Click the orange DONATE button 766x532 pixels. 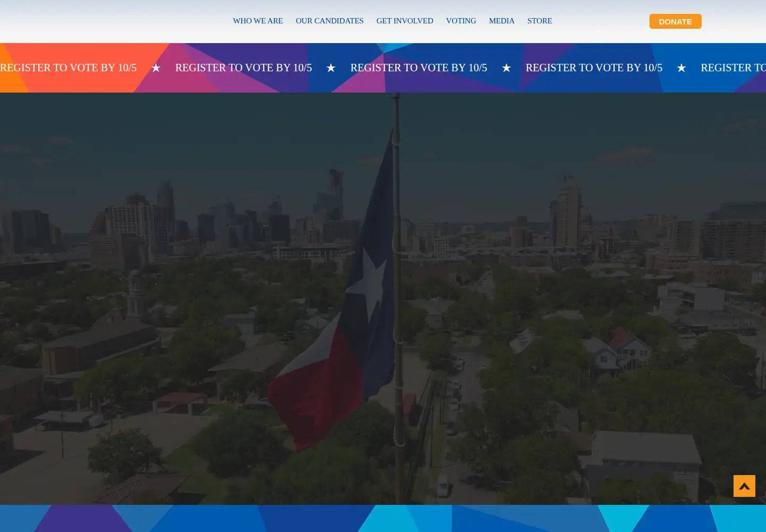coord(675,21)
